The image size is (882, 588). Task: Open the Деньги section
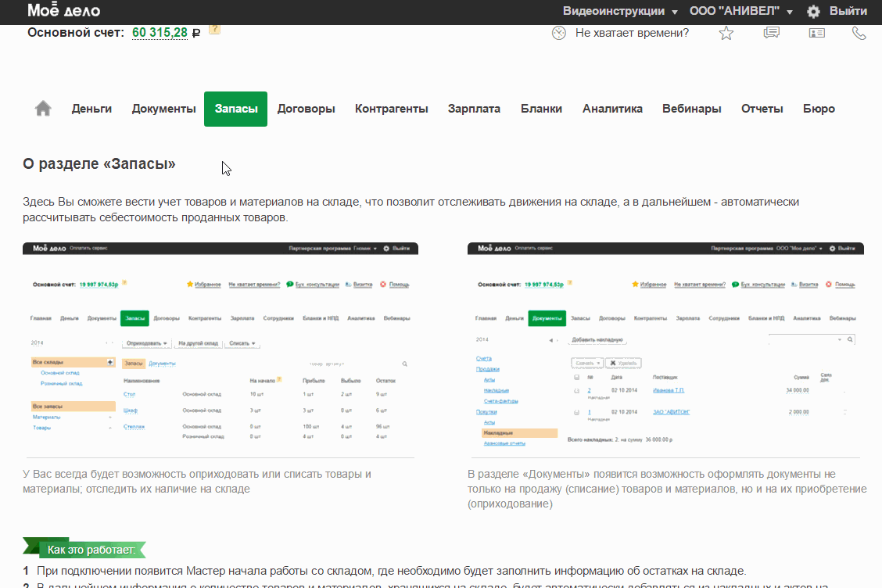click(x=91, y=109)
